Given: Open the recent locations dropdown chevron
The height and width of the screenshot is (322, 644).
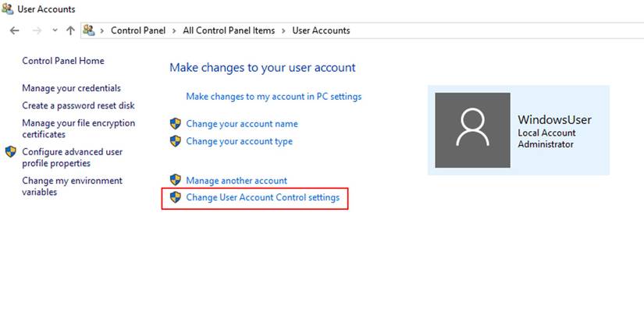Looking at the screenshot, I should coord(55,30).
